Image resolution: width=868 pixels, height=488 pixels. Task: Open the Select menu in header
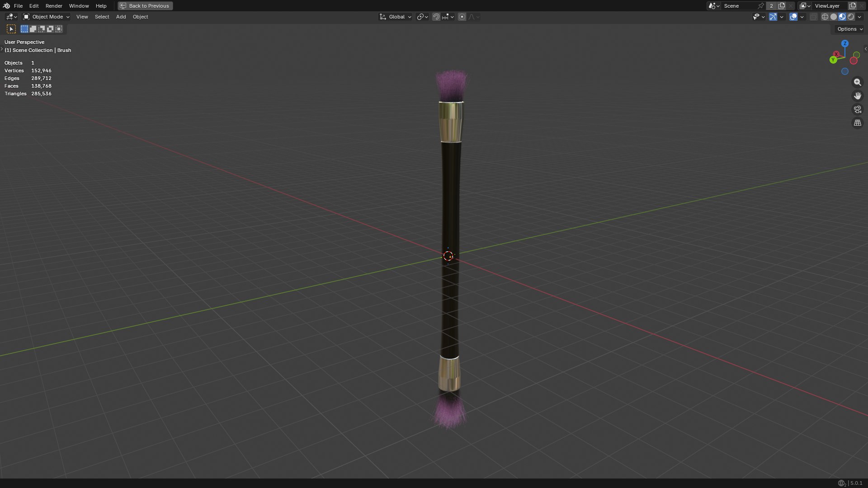pos(102,17)
